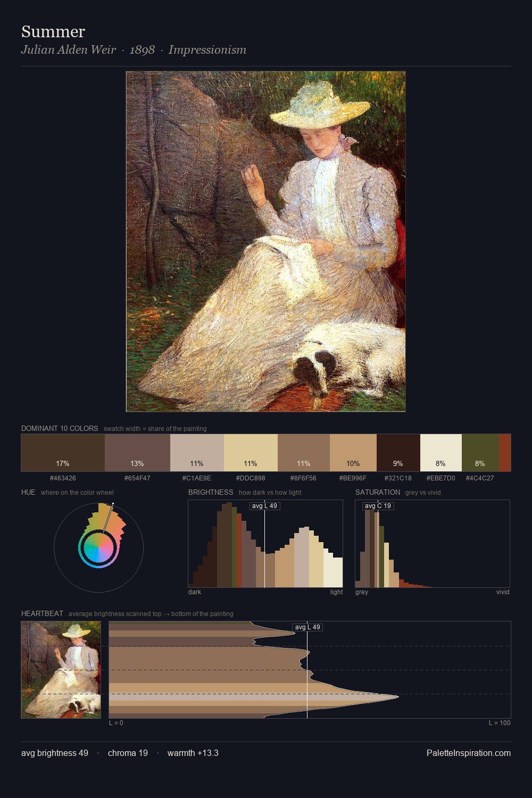Viewport: 532px width, 798px height.
Task: Select the #4C4C27 olive green swatch
Action: (x=480, y=453)
